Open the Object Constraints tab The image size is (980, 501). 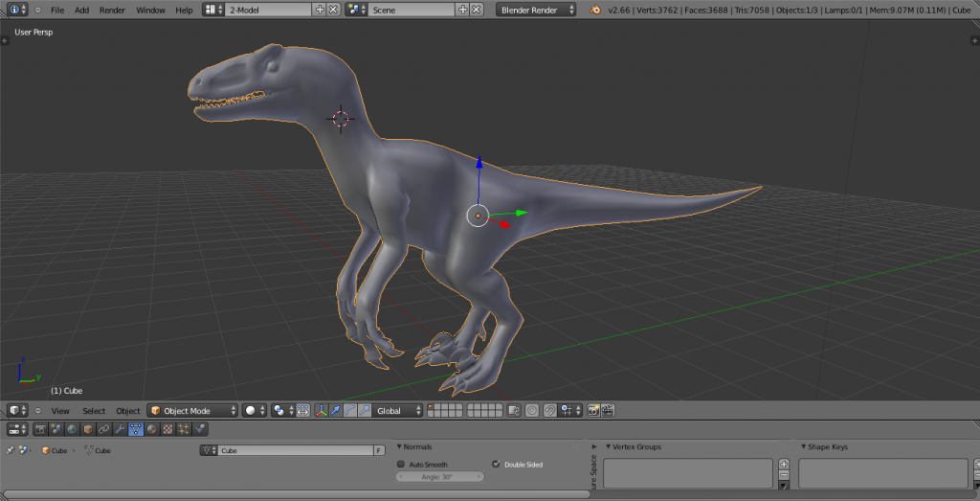[x=103, y=429]
